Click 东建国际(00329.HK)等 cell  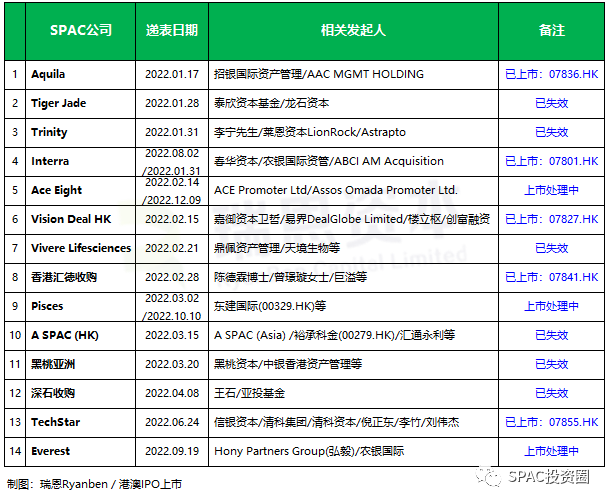point(353,306)
